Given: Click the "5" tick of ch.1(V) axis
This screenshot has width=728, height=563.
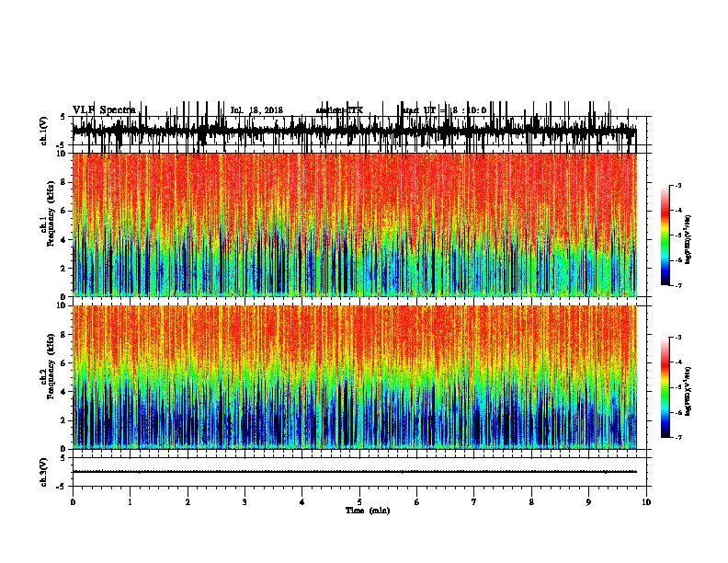Looking at the screenshot, I should [63, 117].
